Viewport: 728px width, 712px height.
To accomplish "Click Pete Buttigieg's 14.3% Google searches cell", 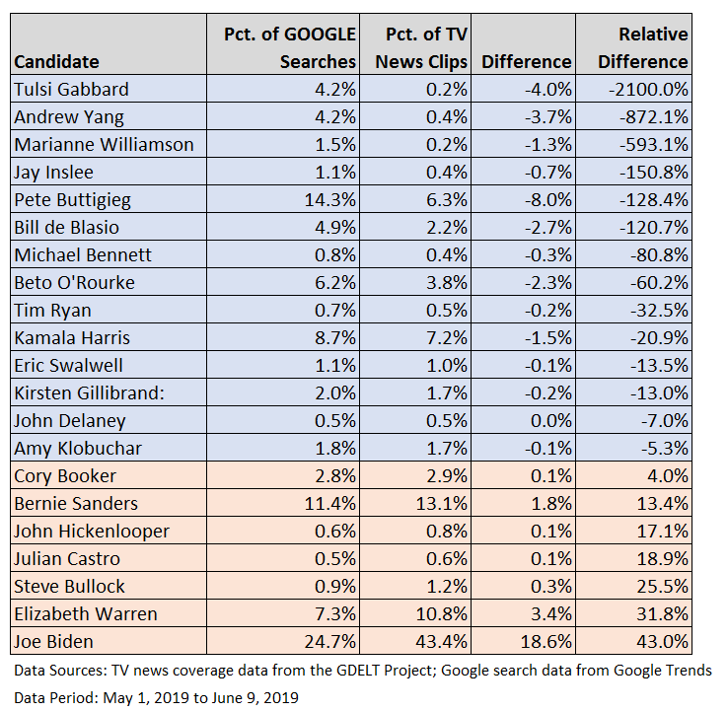I will (x=283, y=199).
